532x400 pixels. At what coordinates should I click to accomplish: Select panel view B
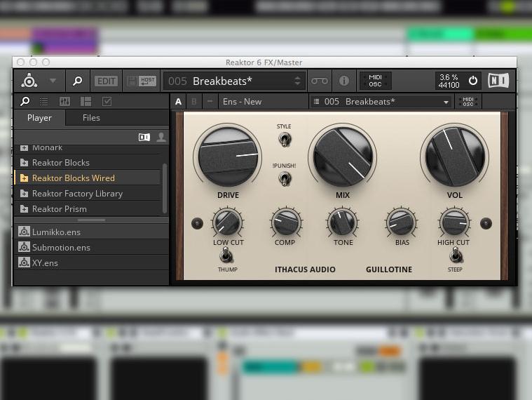pos(194,102)
